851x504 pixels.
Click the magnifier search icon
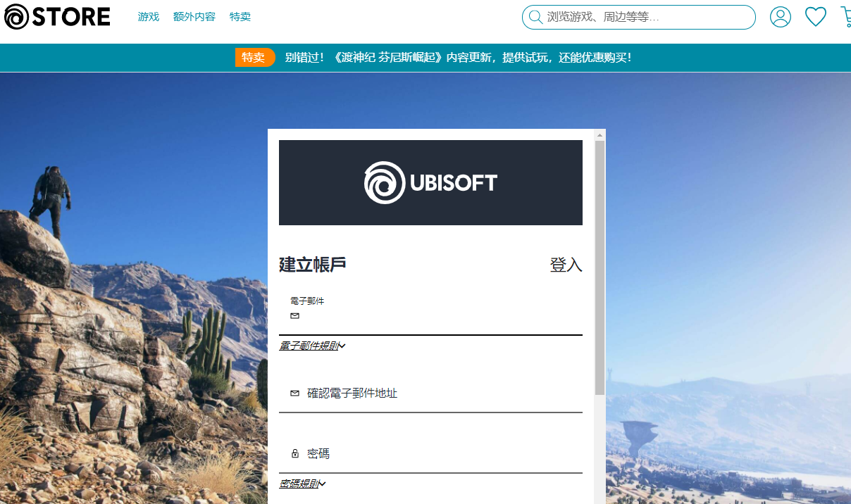[535, 17]
